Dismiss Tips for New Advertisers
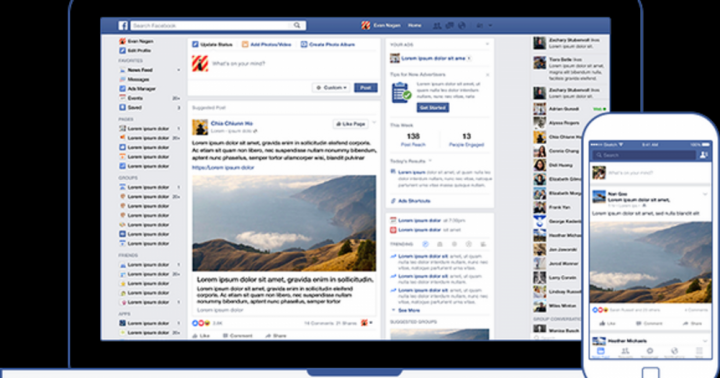Image resolution: width=720 pixels, height=378 pixels. (x=487, y=74)
